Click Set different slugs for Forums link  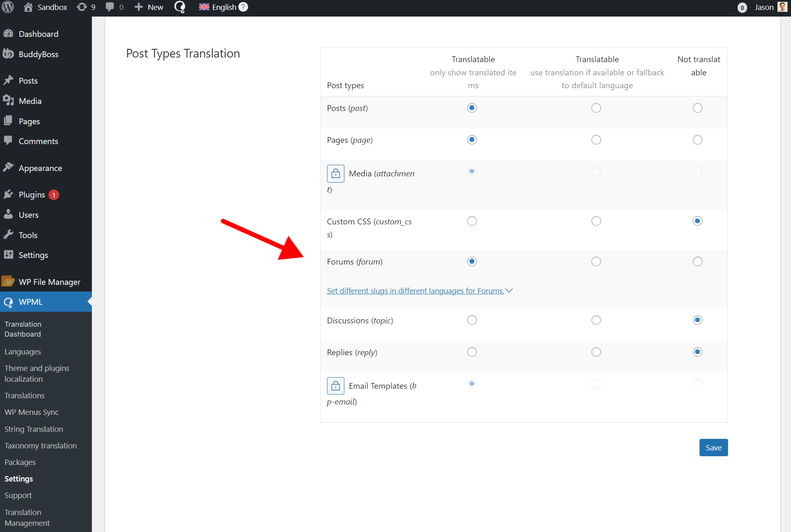(416, 291)
